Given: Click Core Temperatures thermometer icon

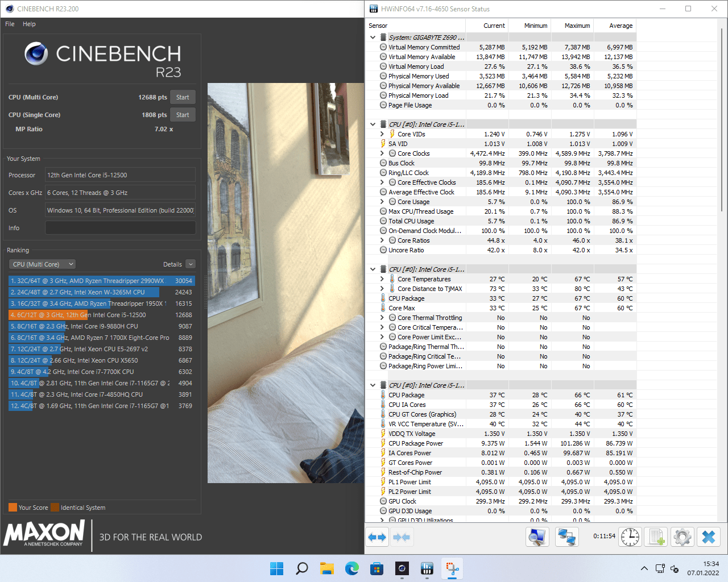Looking at the screenshot, I should [392, 279].
